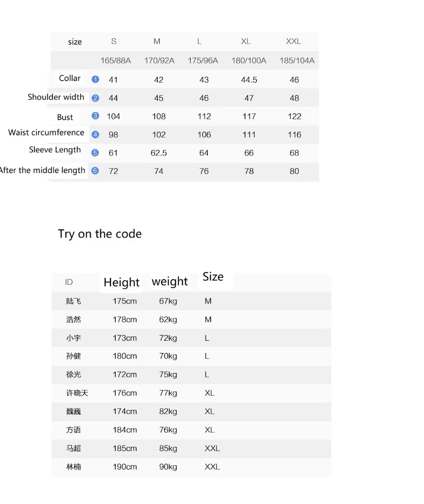This screenshot has width=424, height=504.
Task: Click the weight column header
Action: [x=170, y=282]
